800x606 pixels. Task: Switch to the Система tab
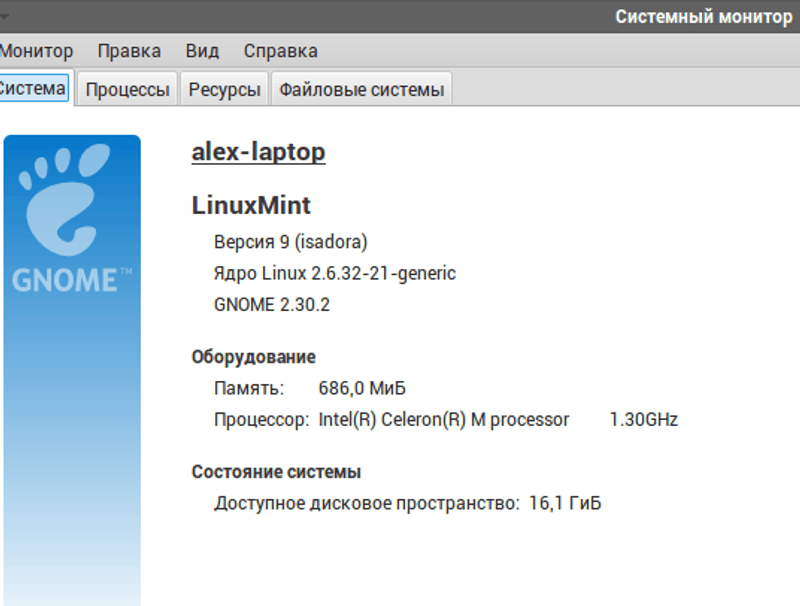[x=33, y=88]
